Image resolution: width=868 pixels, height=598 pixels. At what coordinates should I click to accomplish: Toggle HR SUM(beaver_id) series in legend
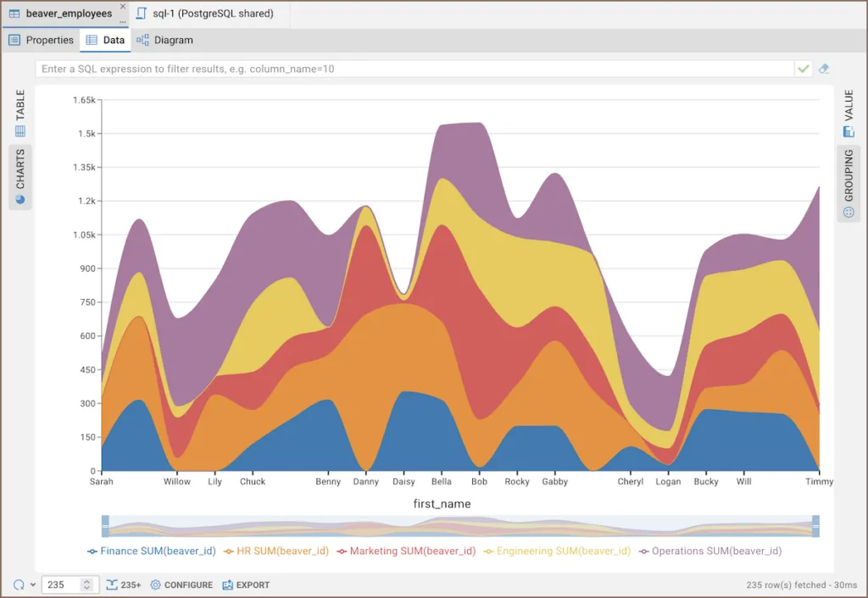[276, 551]
